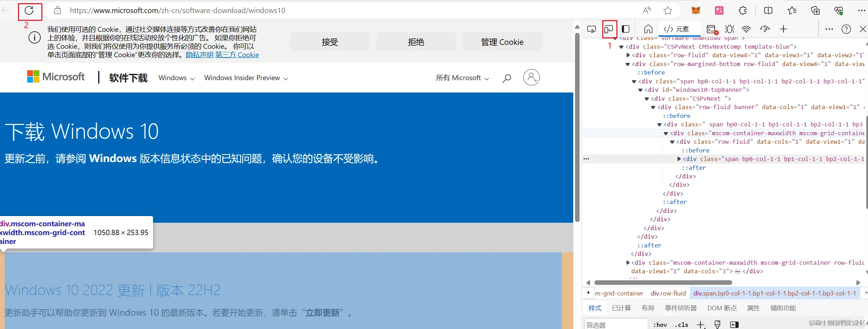Open site search magnifier icon
Viewport: 868px width, 329px height.
point(506,78)
